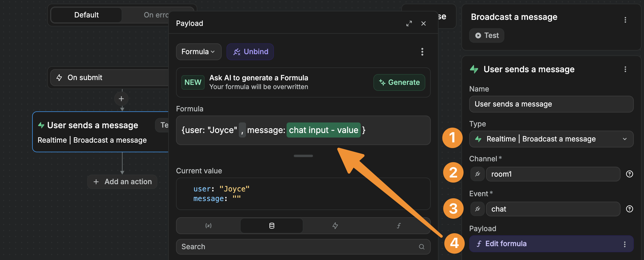Edit the Event field chat
644x260 pixels.
click(x=553, y=209)
